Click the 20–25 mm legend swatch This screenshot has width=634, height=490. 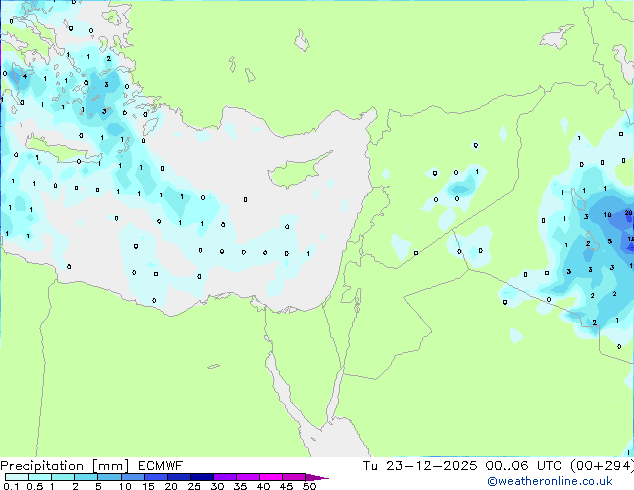(178, 477)
